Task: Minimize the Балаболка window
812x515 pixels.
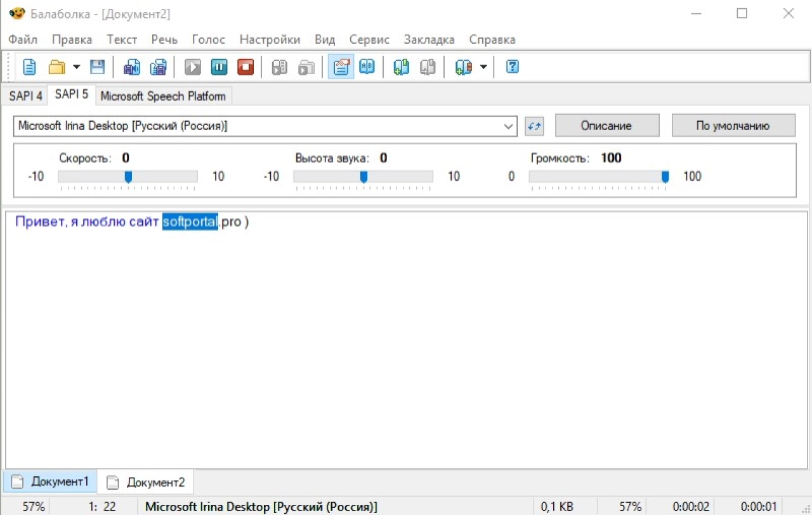Action: click(696, 13)
